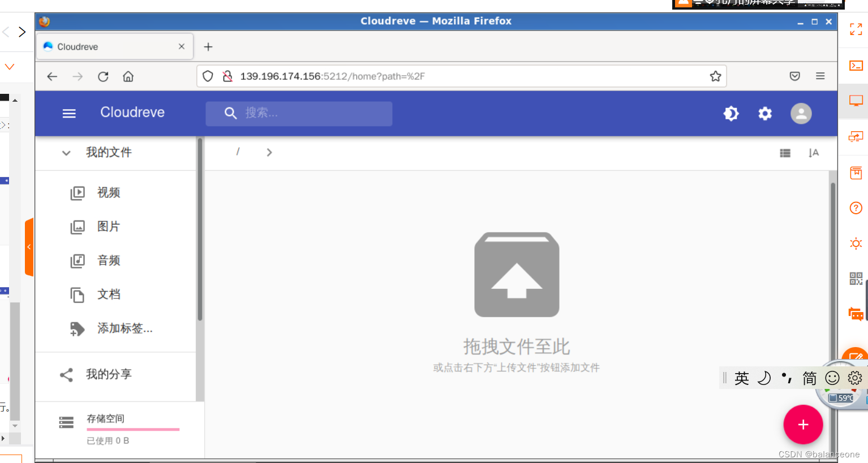868x463 pixels.
Task: Click the 已使用 0 B text
Action: [x=108, y=440]
